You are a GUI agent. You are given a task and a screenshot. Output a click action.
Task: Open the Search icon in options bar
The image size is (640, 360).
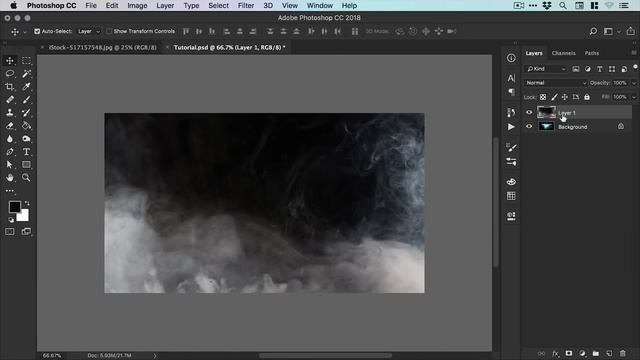(593, 31)
